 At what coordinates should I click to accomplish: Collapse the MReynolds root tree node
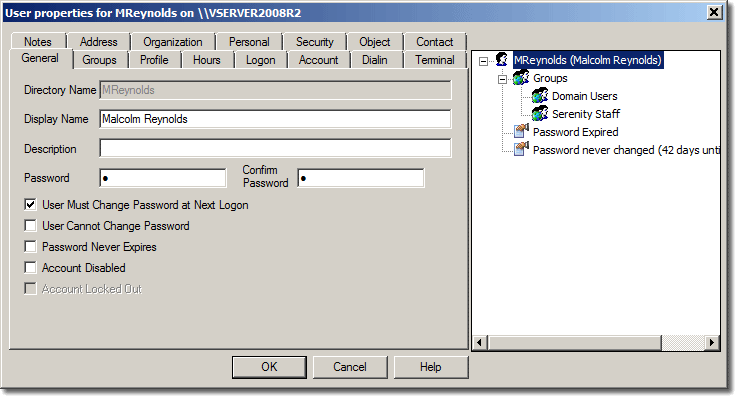point(483,61)
